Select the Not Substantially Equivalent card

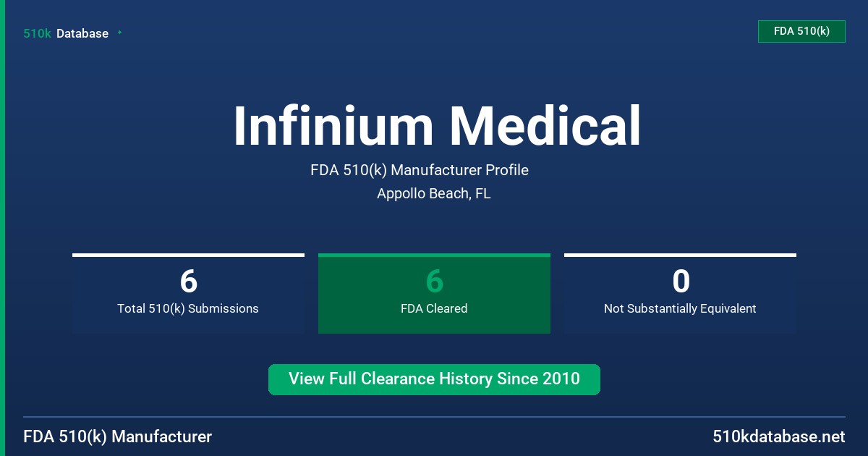click(680, 293)
